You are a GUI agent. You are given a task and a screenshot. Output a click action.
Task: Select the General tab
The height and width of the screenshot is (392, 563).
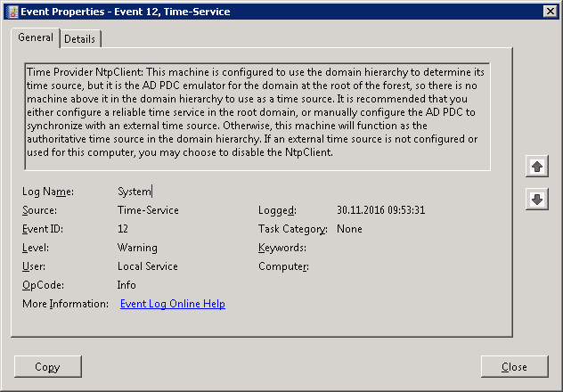[x=36, y=38]
